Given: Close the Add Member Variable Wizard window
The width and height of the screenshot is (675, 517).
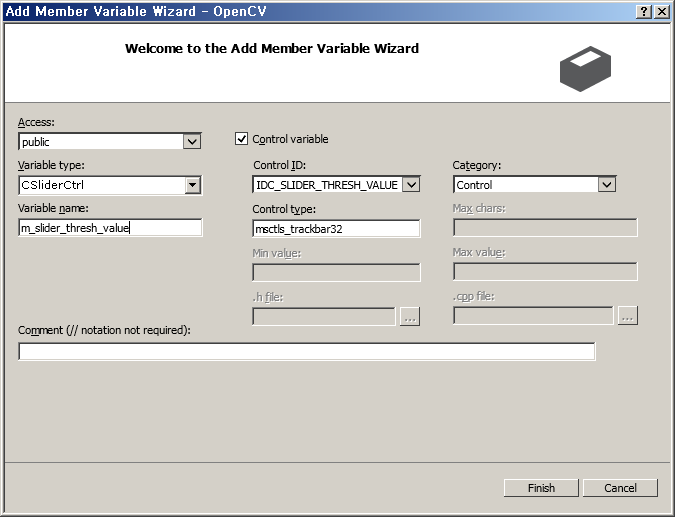Looking at the screenshot, I should coord(661,11).
